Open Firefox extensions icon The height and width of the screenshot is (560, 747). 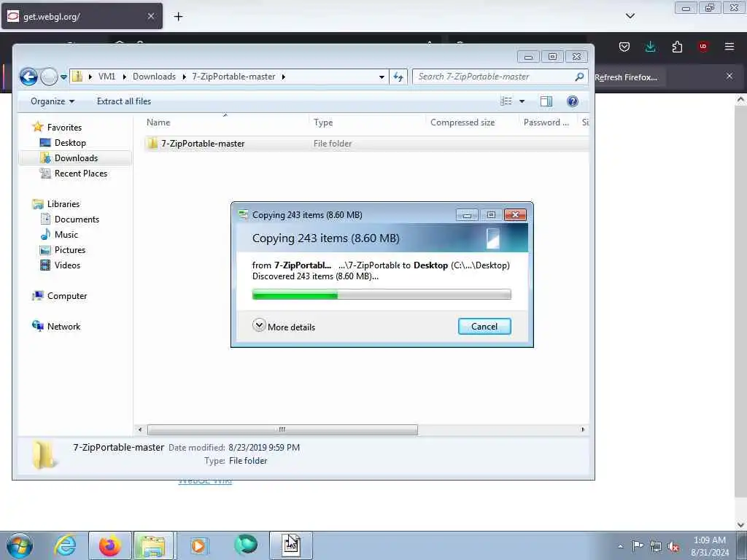pos(677,47)
